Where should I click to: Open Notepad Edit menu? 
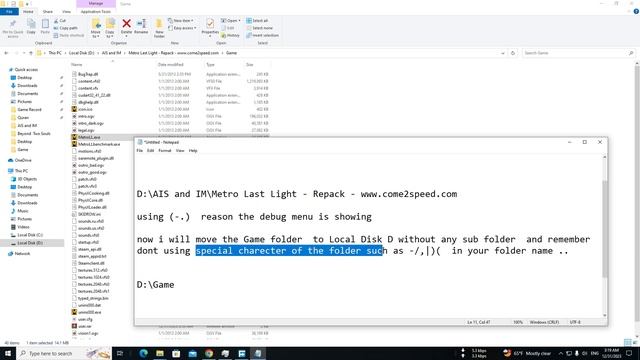(151, 151)
